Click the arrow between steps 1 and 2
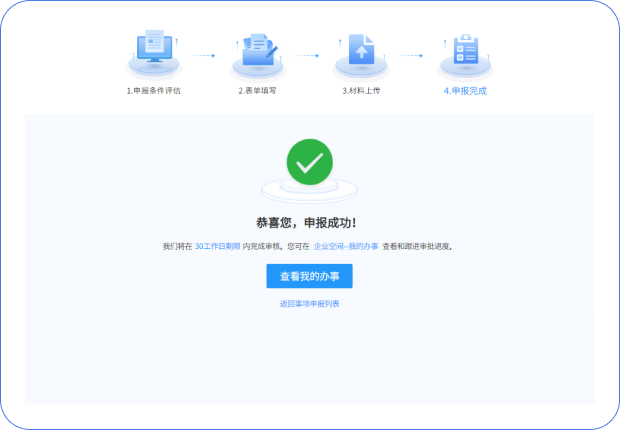 tap(204, 56)
